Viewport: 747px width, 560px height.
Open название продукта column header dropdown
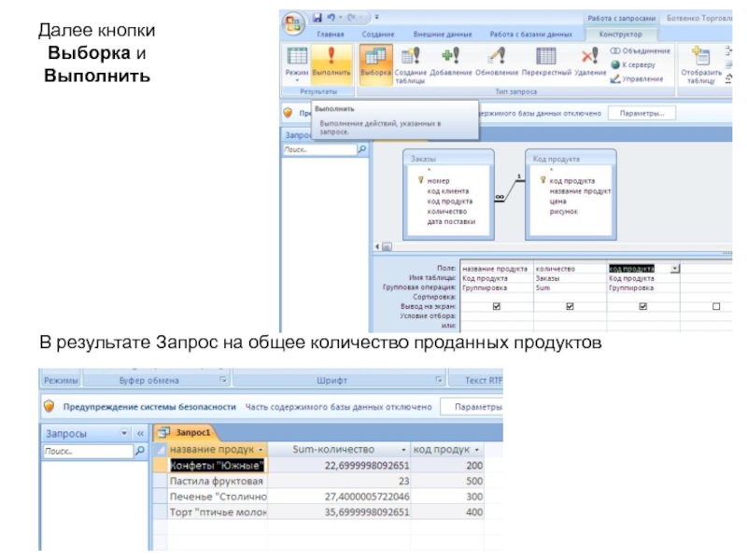tap(261, 450)
